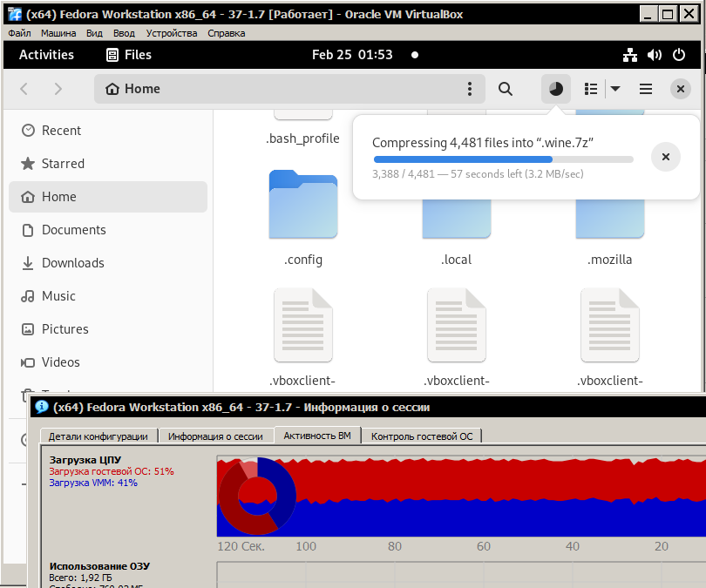706x588 pixels.
Task: Maximize the VirtualBox VM window
Action: click(669, 14)
